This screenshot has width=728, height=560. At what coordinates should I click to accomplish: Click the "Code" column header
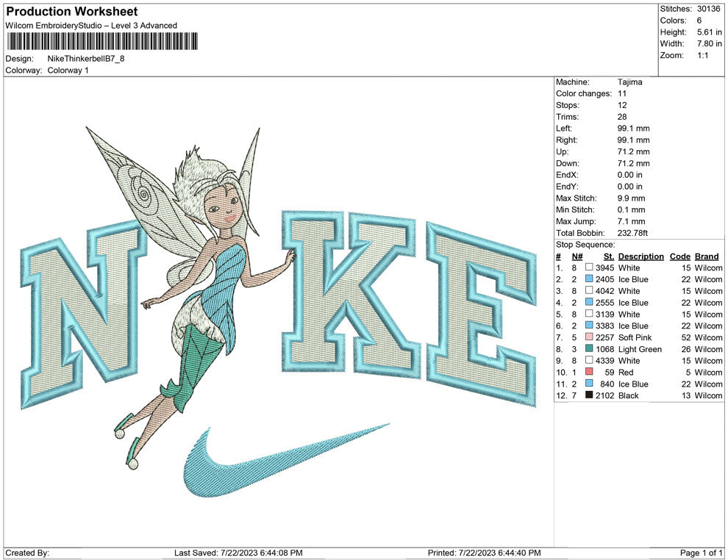[x=679, y=256]
